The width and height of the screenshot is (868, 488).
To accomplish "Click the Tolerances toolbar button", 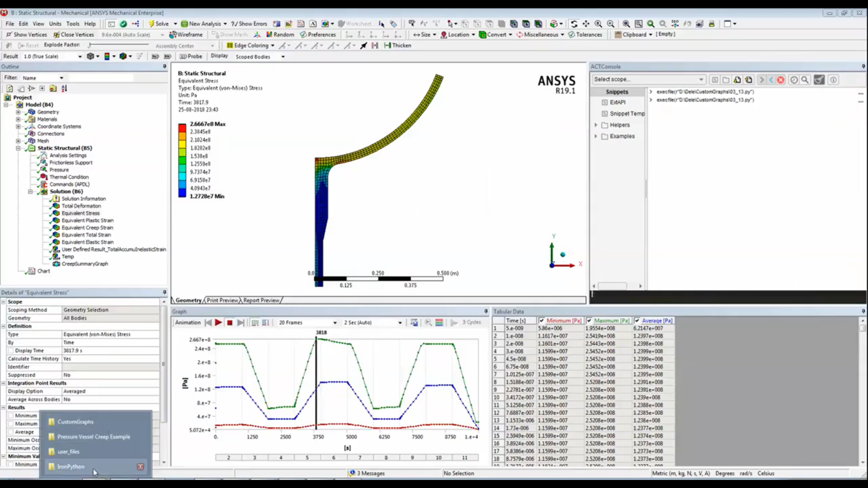I will [585, 35].
